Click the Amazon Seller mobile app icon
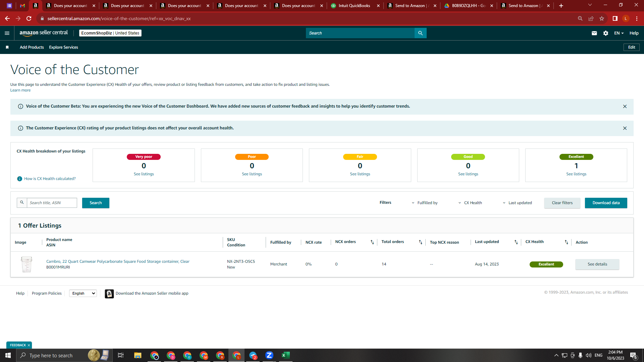Screen dimensions: 644x362 [109, 294]
